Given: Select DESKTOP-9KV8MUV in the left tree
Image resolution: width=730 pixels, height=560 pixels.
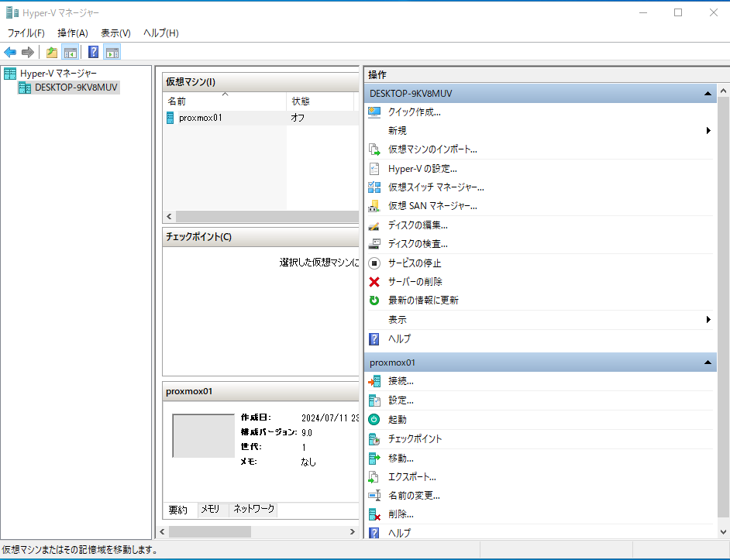Looking at the screenshot, I should 76,88.
